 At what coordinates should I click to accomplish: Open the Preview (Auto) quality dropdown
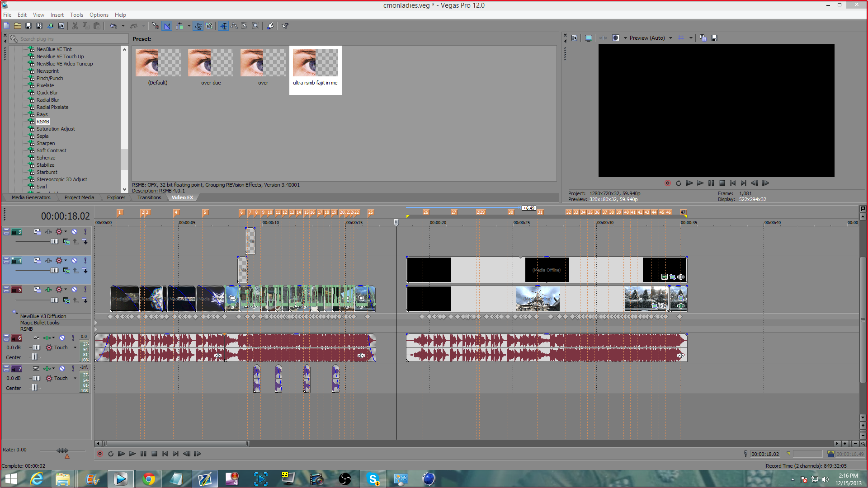tap(670, 38)
